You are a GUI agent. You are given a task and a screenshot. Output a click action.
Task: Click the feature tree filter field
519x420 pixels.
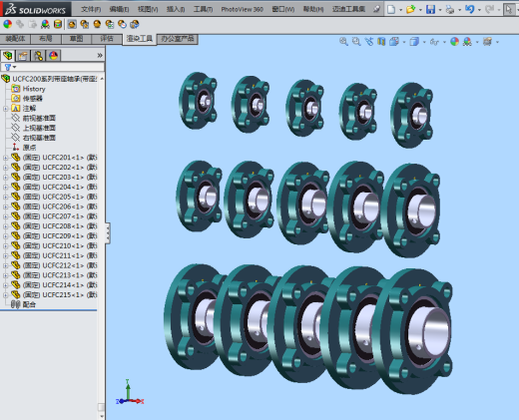tap(53, 67)
